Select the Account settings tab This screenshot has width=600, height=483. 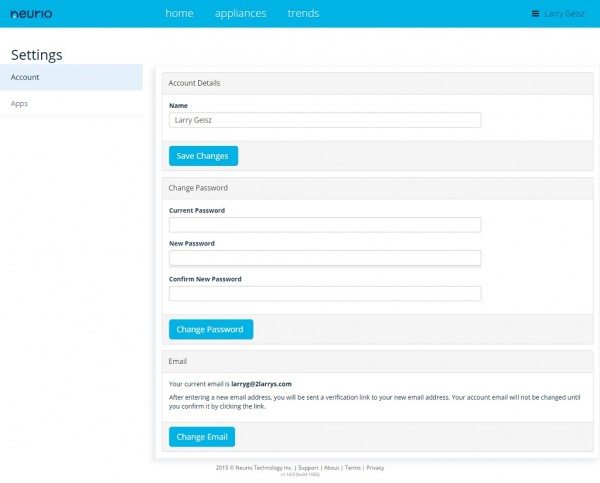click(72, 77)
